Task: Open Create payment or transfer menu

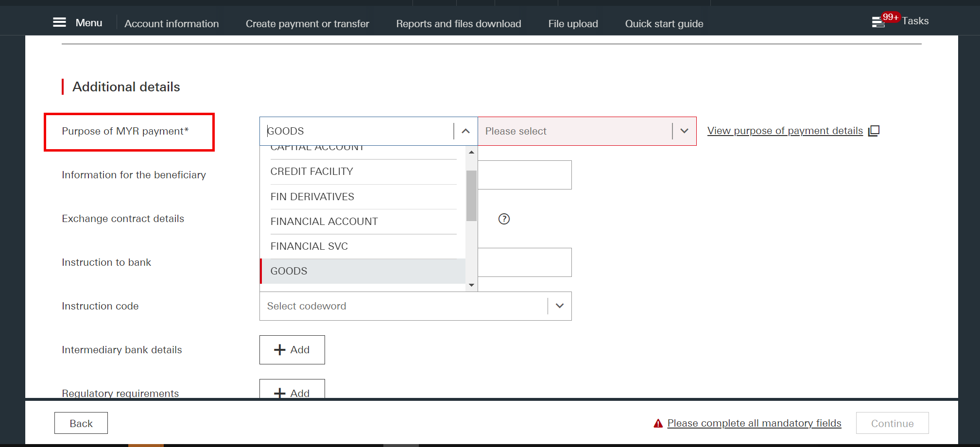Action: tap(307, 23)
